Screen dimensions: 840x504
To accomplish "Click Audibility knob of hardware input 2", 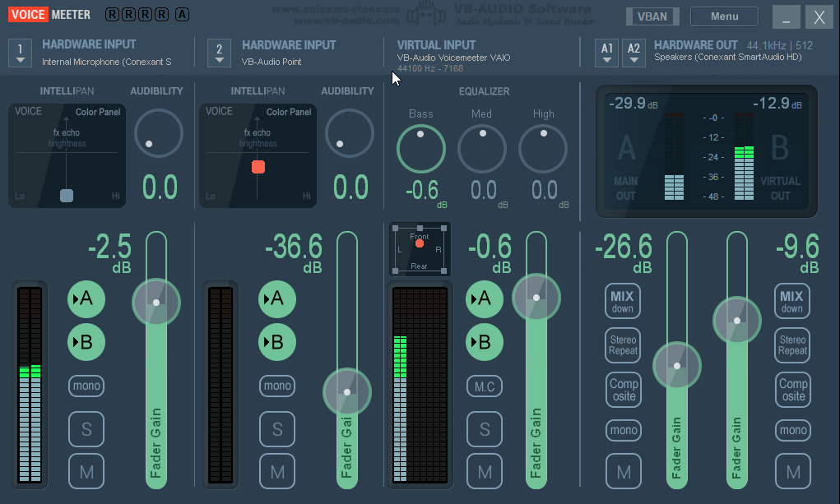I will [x=350, y=133].
